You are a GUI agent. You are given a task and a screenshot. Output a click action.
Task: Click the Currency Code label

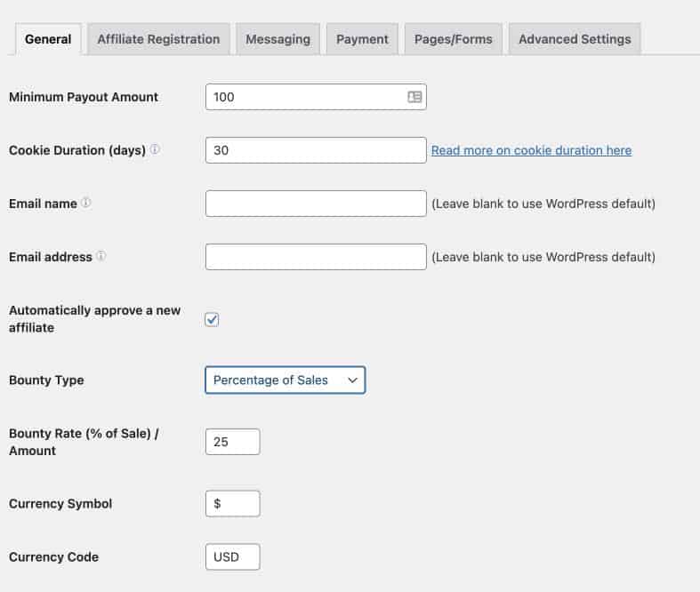click(x=53, y=556)
